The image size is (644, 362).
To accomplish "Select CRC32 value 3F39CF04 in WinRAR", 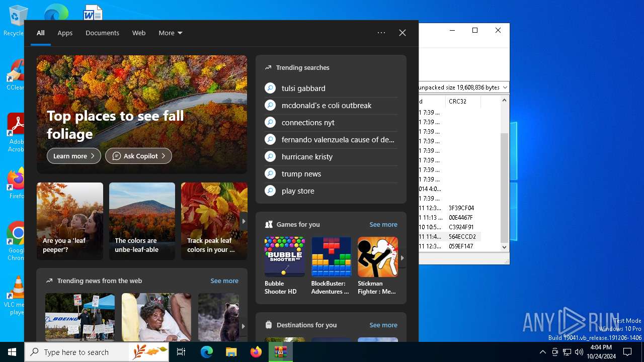I will (x=461, y=208).
